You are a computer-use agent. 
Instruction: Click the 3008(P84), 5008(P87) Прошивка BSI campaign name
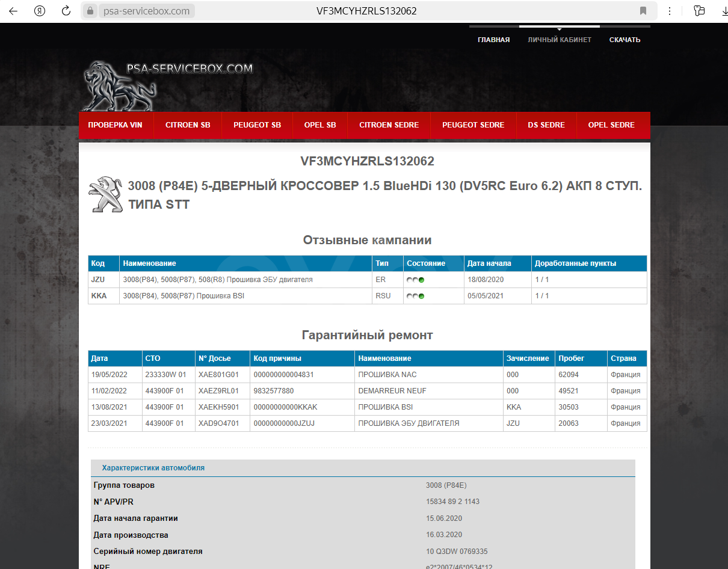click(184, 296)
